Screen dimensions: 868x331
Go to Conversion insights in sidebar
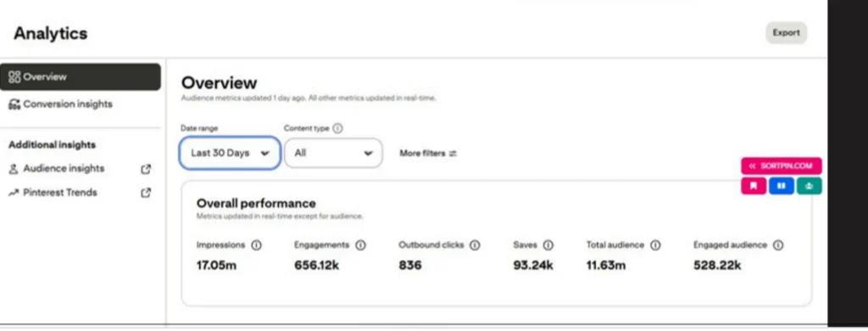(x=60, y=104)
